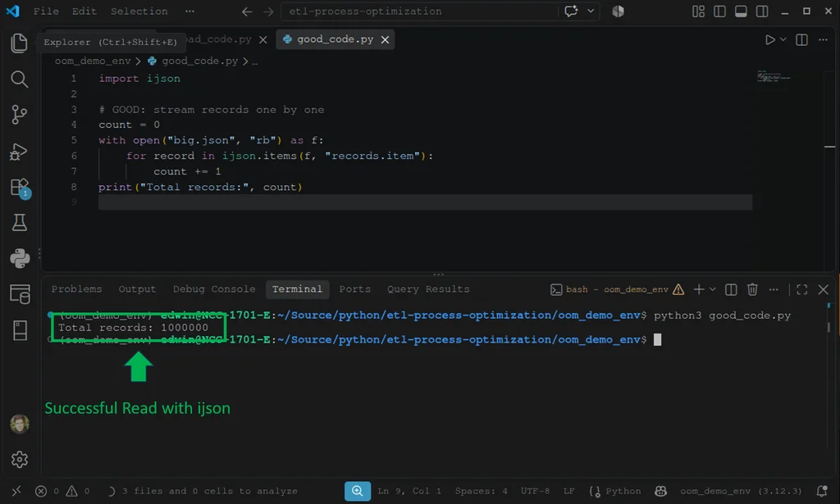Click the Spaces: 4 indentation setting
840x504 pixels.
pyautogui.click(x=481, y=491)
